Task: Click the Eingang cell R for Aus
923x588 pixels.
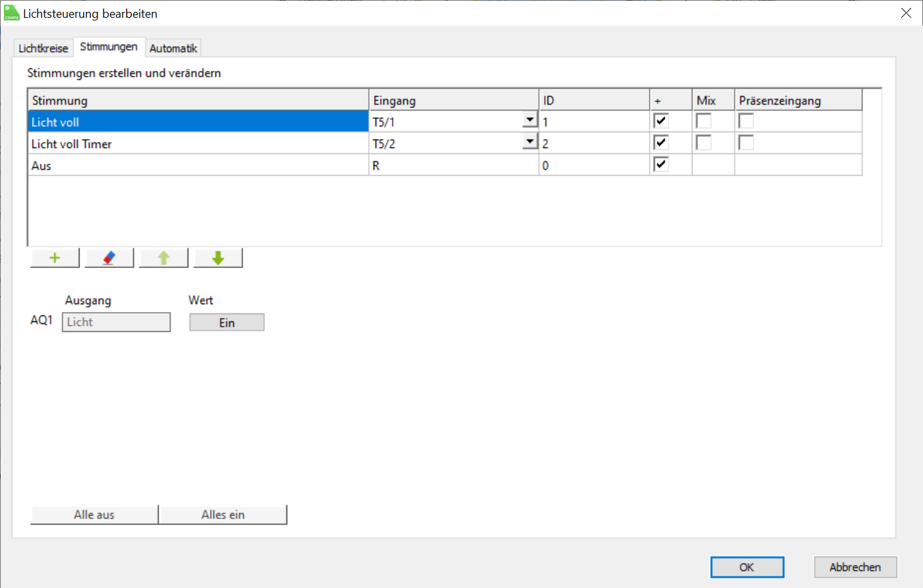Action: [454, 165]
